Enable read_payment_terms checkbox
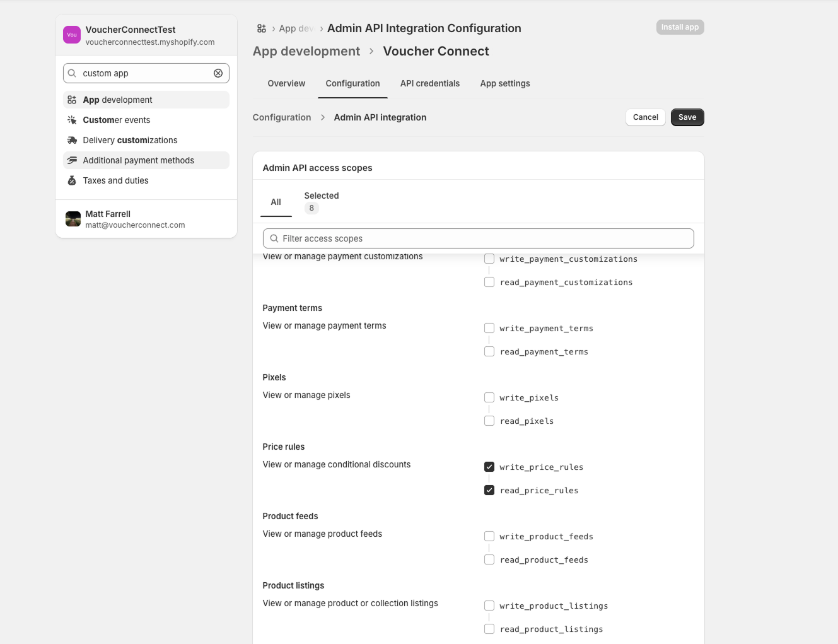 489,351
